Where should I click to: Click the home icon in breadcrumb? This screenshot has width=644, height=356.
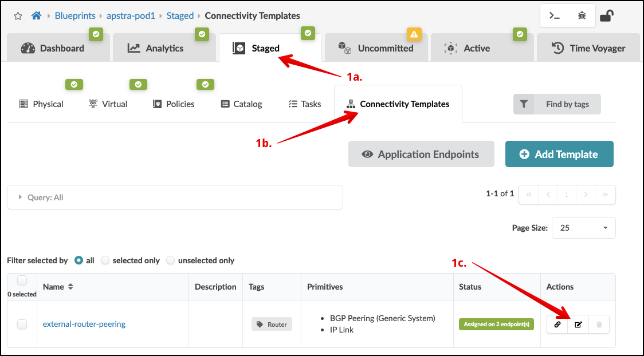click(x=36, y=16)
